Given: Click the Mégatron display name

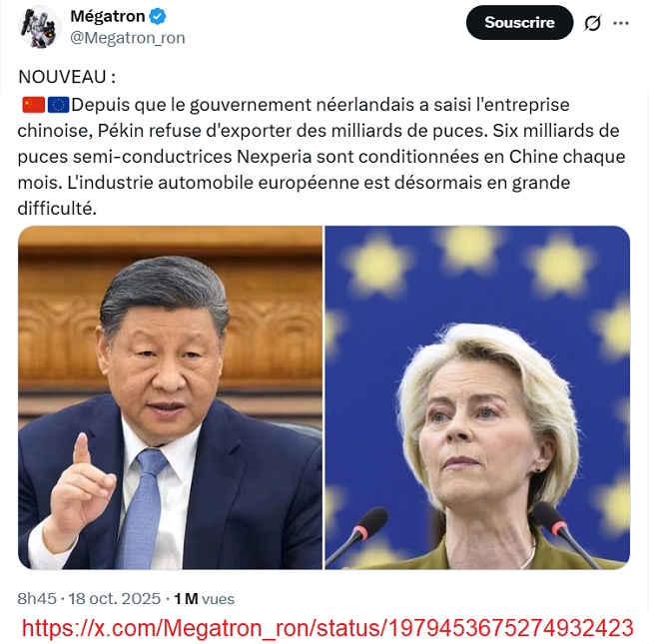Looking at the screenshot, I should [108, 17].
